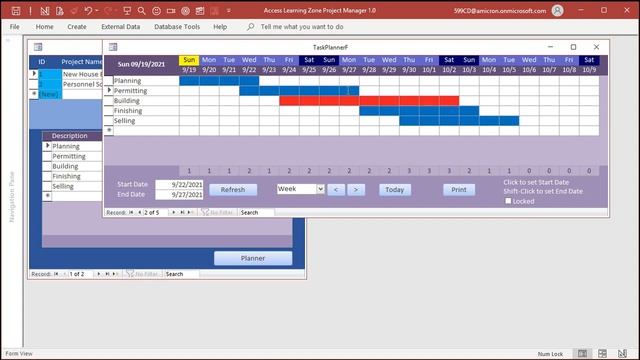Click the presentation screen icon in title bar

click(127, 11)
